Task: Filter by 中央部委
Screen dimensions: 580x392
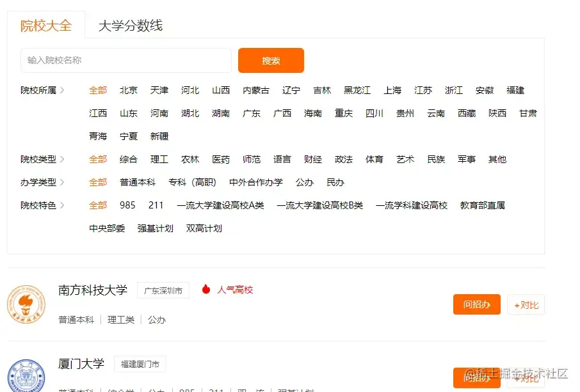Action: point(107,228)
